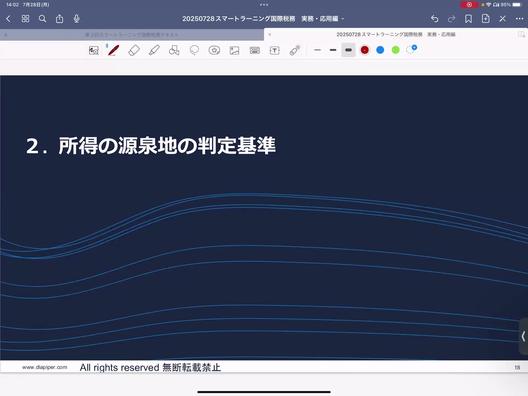The width and height of the screenshot is (528, 396).
Task: Choose the thinnest pen stroke width
Action: click(x=317, y=50)
